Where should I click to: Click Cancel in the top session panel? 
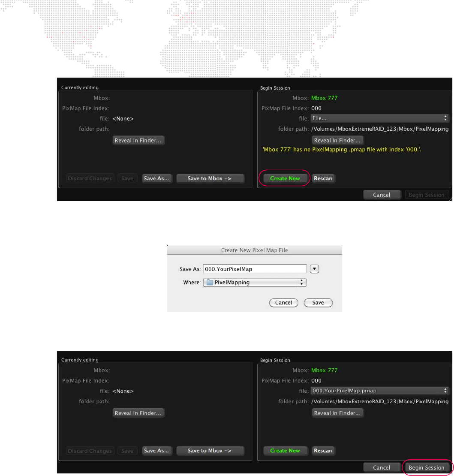pos(382,195)
